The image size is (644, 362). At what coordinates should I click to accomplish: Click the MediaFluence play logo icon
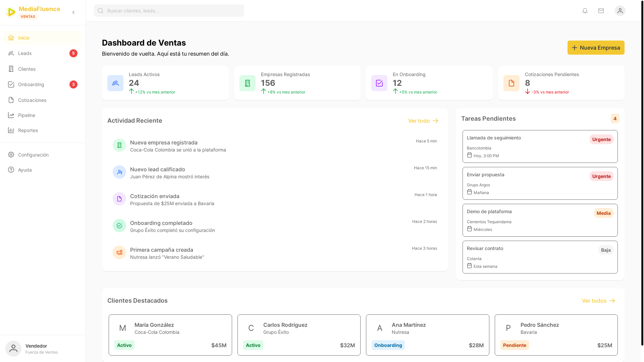click(11, 12)
